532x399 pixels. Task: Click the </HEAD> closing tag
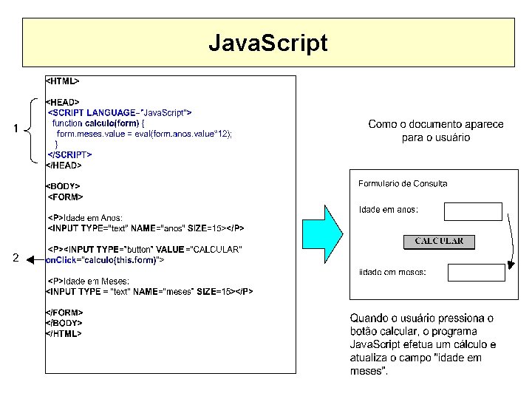(64, 166)
